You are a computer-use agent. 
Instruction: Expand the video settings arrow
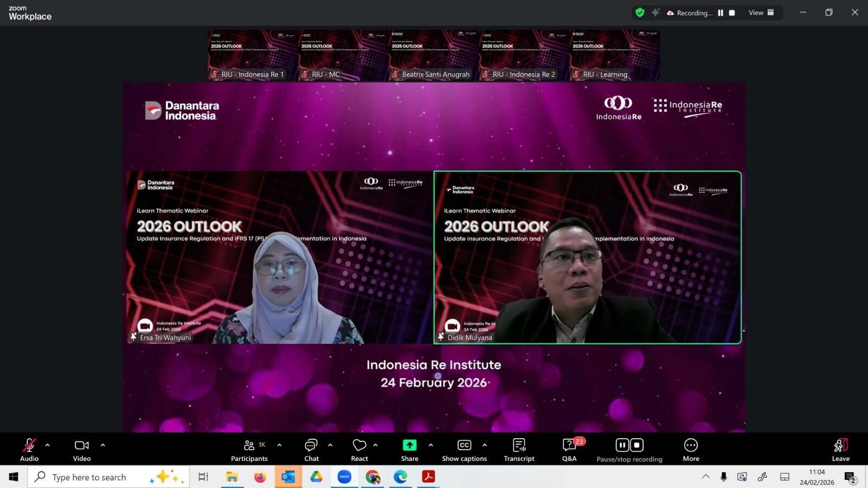point(103,445)
